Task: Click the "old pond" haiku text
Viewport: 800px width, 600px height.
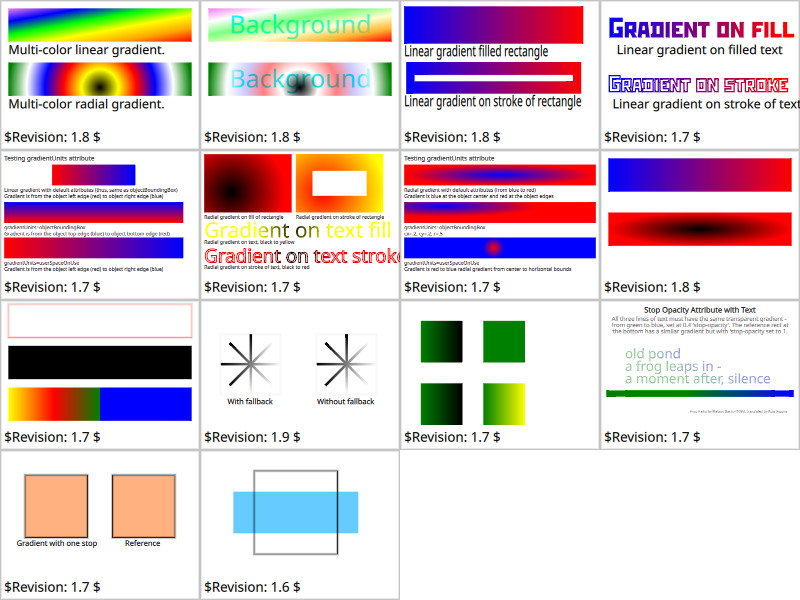Action: (x=652, y=354)
